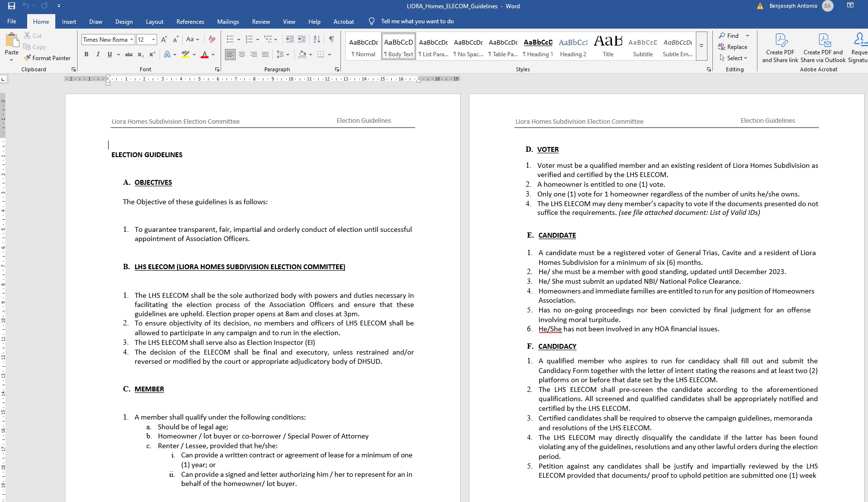Image resolution: width=868 pixels, height=502 pixels.
Task: Open the File menu
Action: pyautogui.click(x=12, y=21)
